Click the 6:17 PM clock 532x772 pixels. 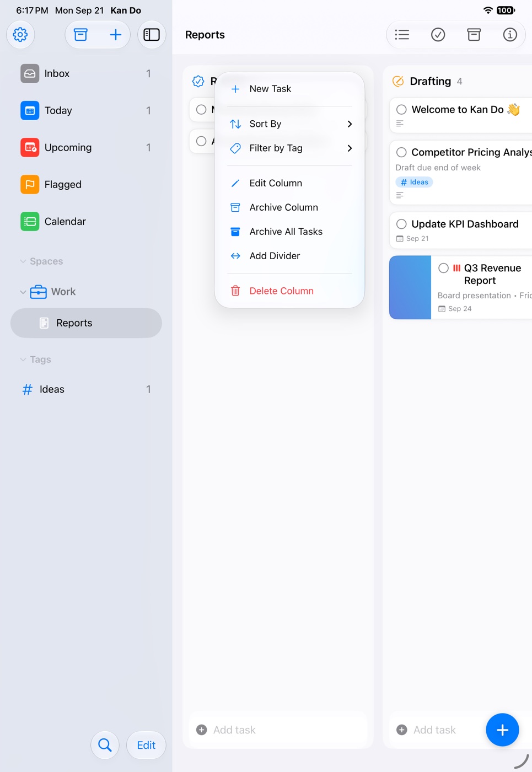tap(32, 10)
